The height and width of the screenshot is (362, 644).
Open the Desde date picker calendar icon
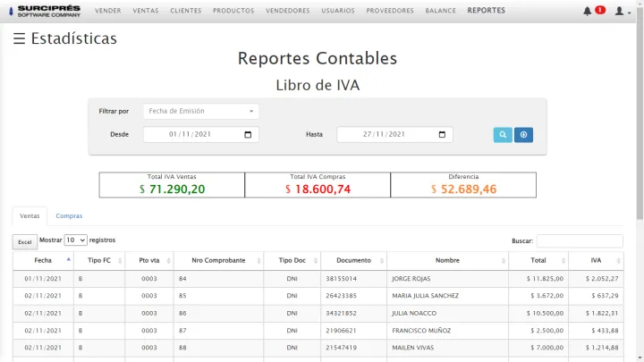[x=248, y=135]
